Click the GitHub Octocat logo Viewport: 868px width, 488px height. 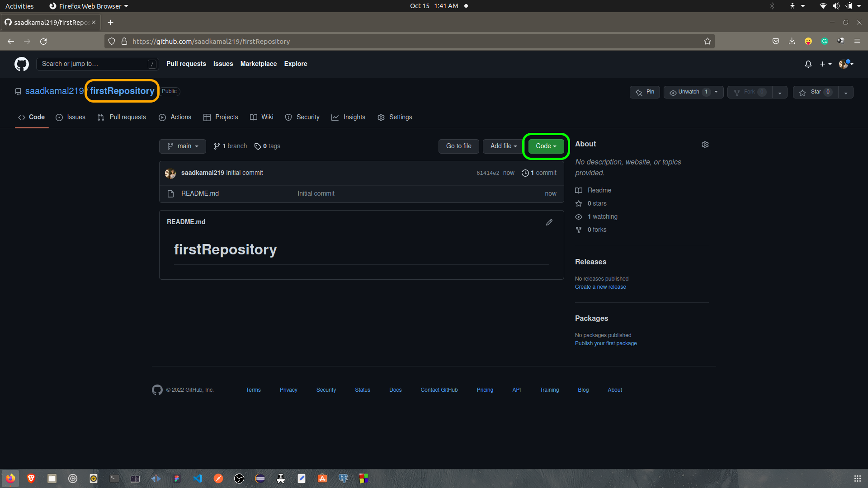click(21, 64)
